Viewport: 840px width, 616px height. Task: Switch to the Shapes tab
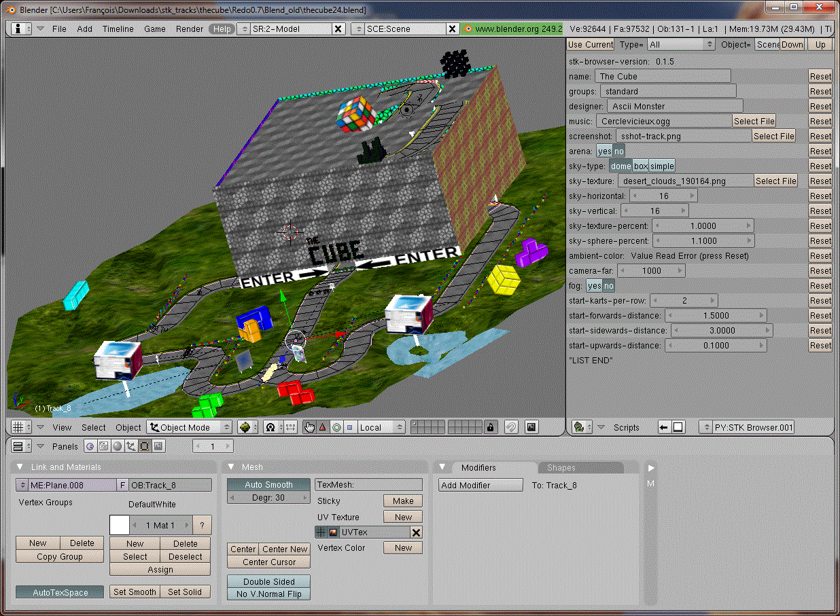561,467
